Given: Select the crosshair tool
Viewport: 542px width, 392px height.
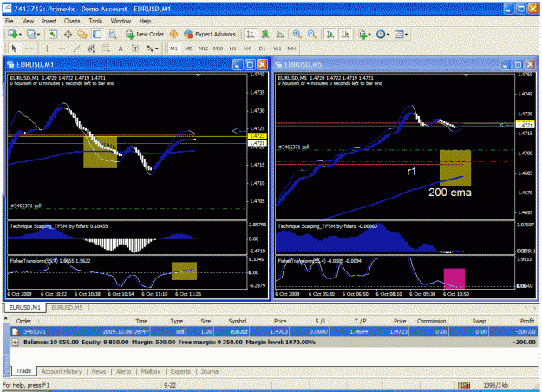Looking at the screenshot, I should [29, 49].
